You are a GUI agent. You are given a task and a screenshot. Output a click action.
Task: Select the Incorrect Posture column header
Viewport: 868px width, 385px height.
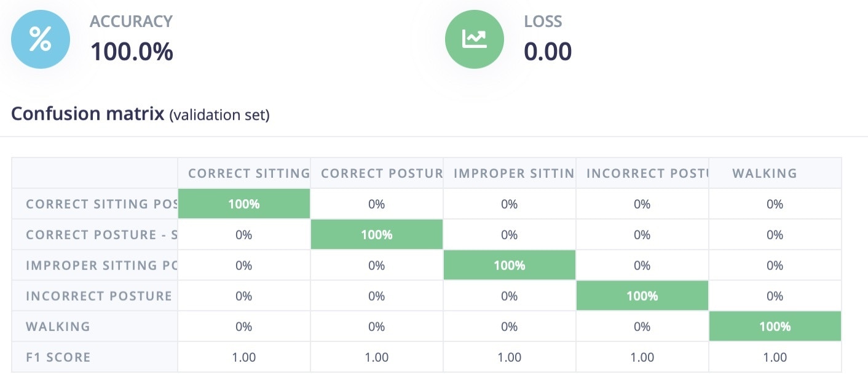(x=647, y=173)
